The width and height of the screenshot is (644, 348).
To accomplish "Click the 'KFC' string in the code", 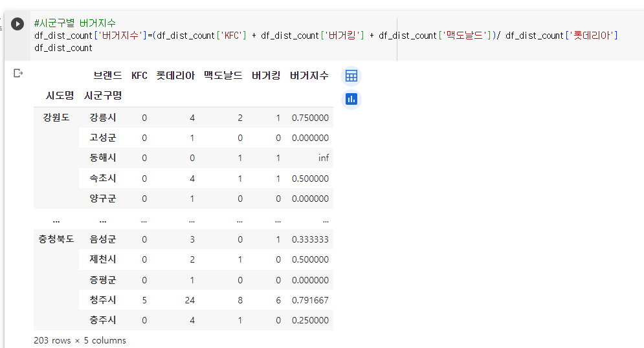I will 232,36.
